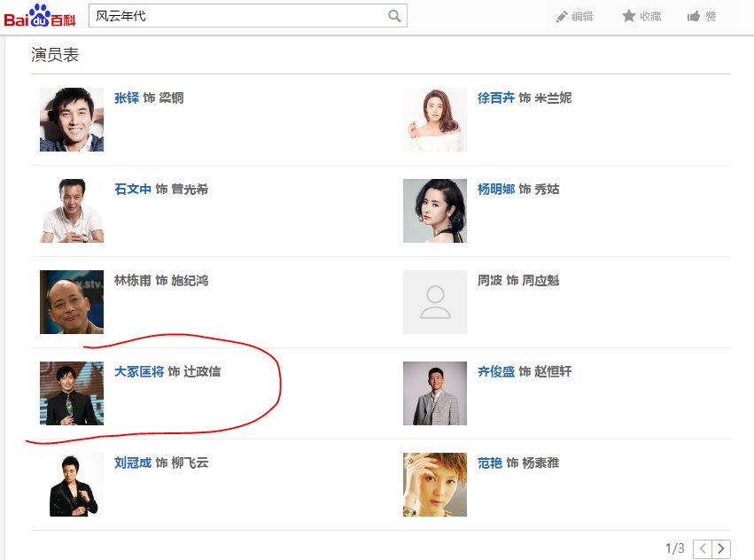
Task: Go to previous cast list page arrow
Action: click(x=703, y=549)
